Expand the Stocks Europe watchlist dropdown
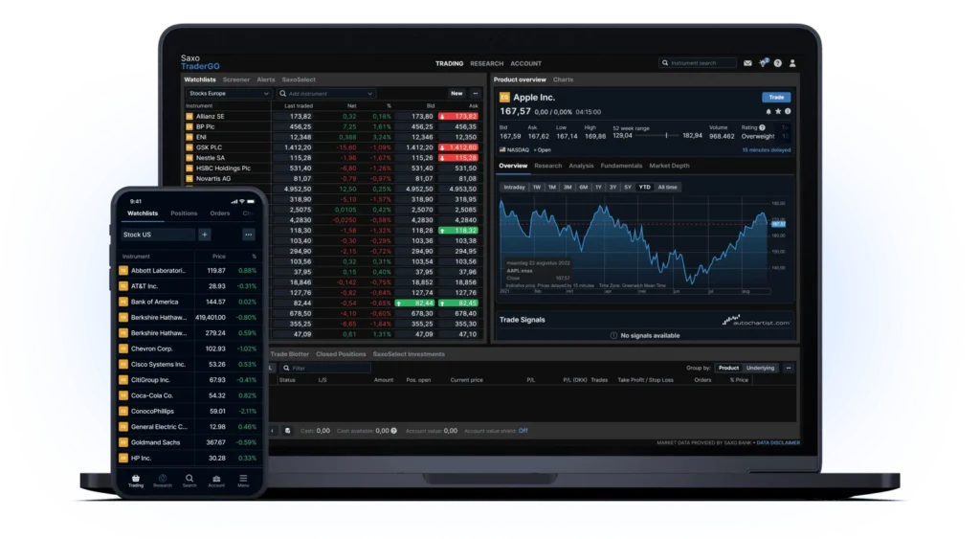Viewport: 980px width, 539px height. [x=229, y=94]
